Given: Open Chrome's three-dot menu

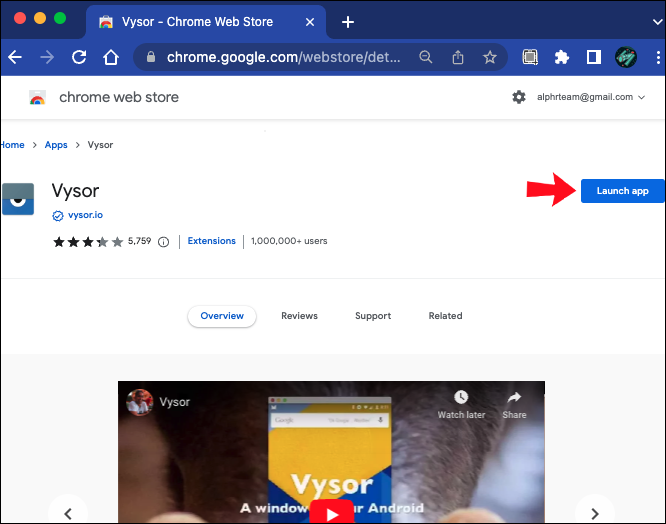Looking at the screenshot, I should pyautogui.click(x=658, y=57).
